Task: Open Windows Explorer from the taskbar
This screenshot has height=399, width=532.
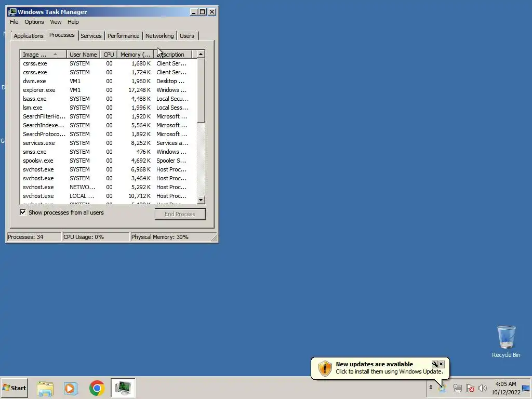Action: 45,388
